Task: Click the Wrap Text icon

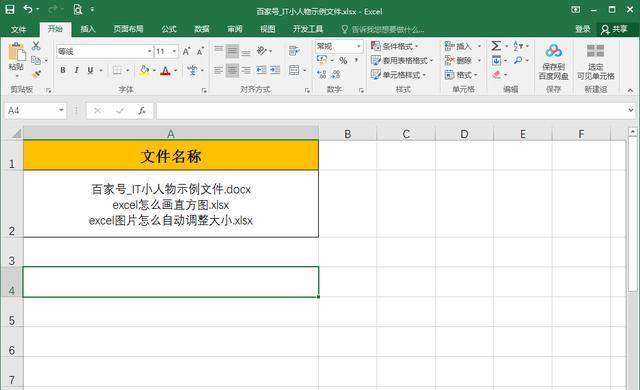Action: tap(294, 51)
